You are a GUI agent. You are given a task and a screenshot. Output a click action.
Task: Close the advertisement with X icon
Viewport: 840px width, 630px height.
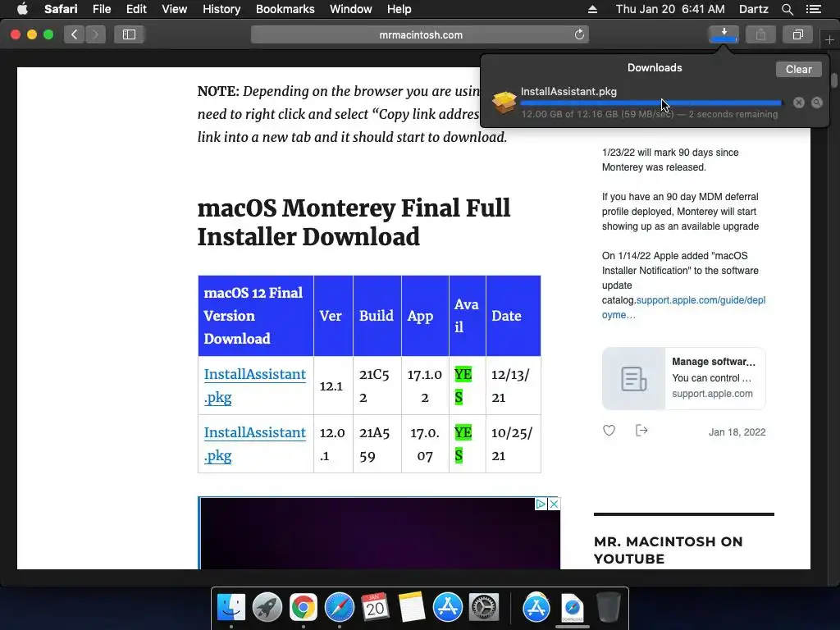click(x=554, y=504)
